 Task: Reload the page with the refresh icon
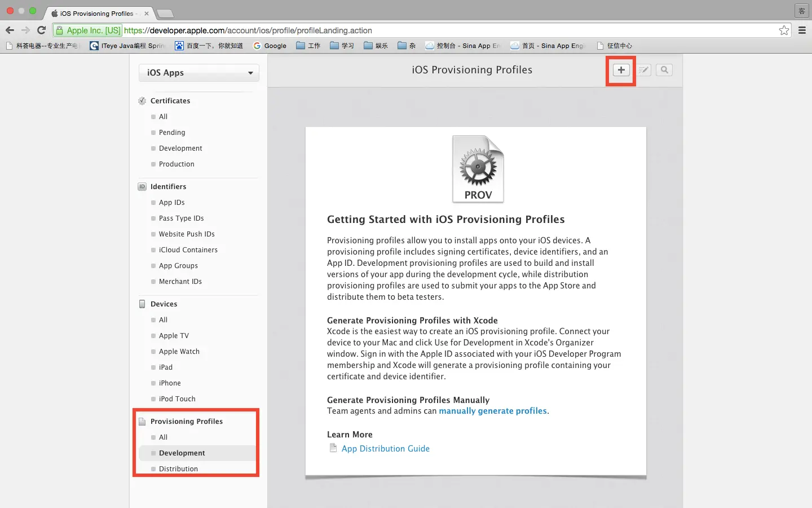41,30
